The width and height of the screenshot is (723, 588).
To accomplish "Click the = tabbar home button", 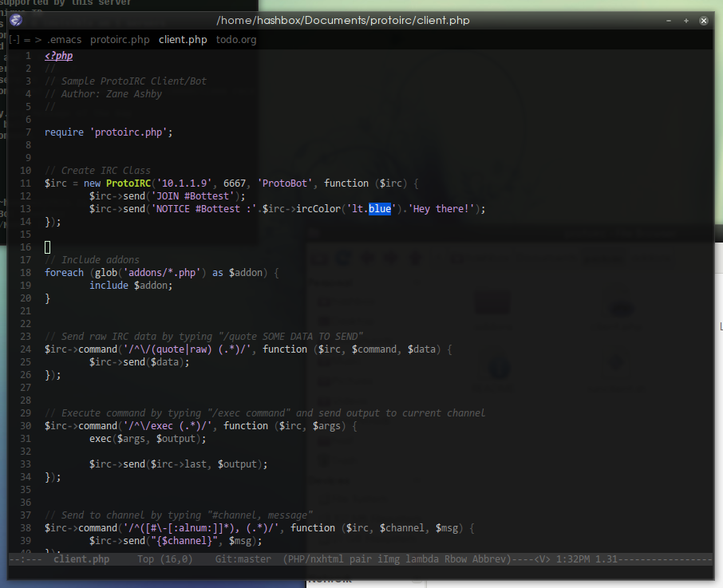I will tap(27, 40).
